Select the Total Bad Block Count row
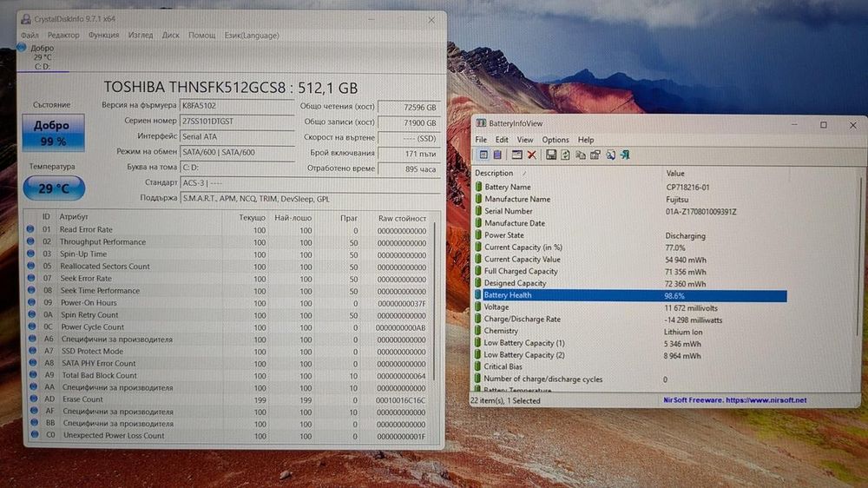 [229, 375]
